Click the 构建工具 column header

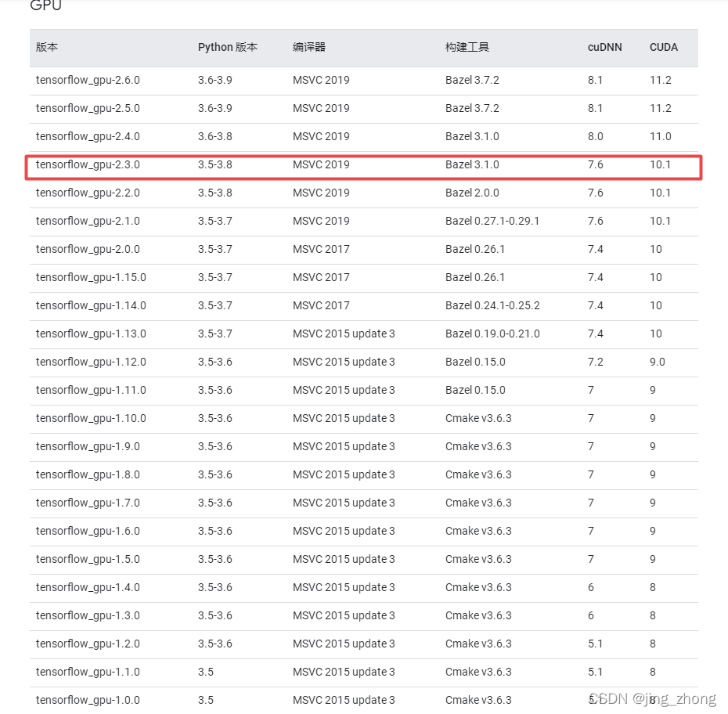coord(467,47)
